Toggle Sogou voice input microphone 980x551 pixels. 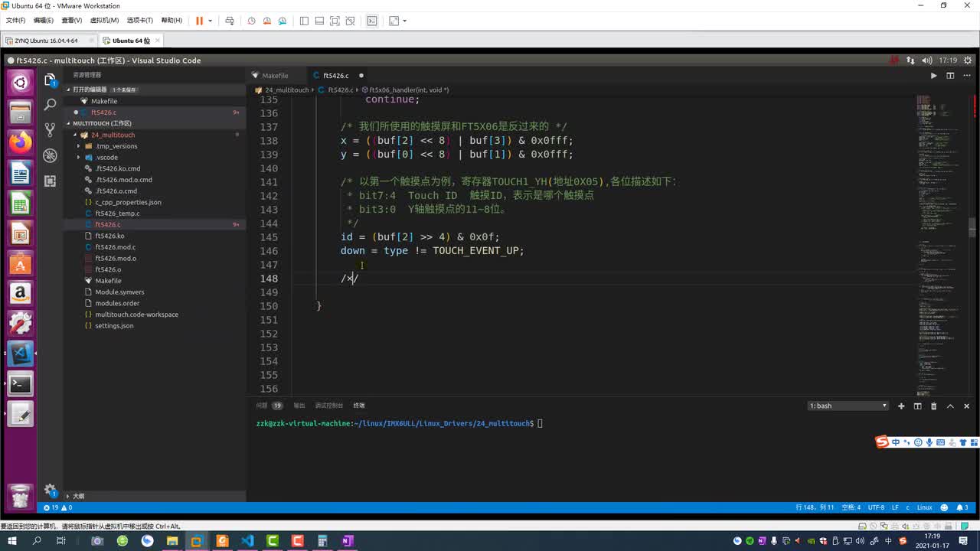point(929,442)
